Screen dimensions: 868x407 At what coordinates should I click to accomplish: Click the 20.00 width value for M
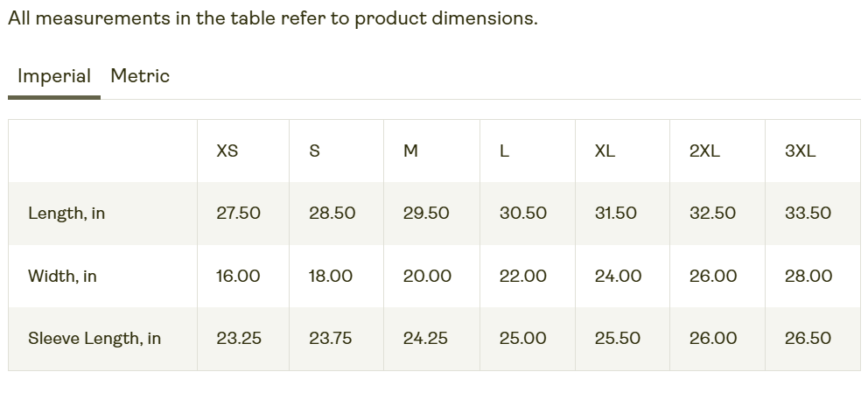pyautogui.click(x=427, y=276)
